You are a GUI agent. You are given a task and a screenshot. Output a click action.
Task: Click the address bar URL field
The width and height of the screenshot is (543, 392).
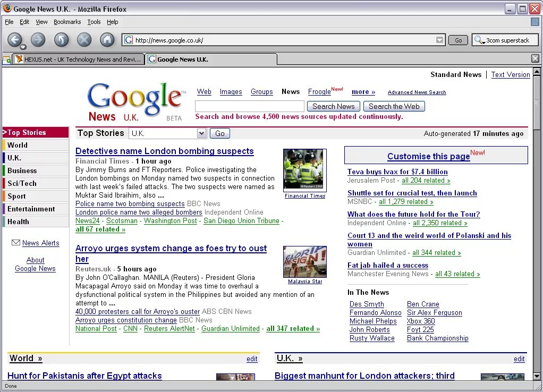[x=284, y=40]
